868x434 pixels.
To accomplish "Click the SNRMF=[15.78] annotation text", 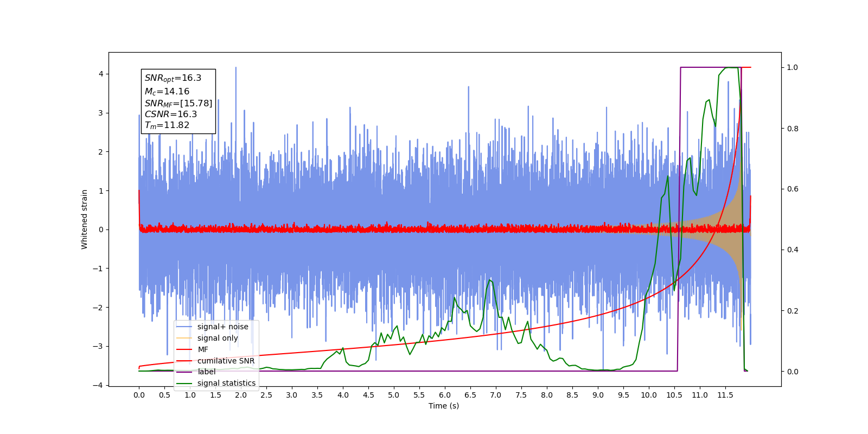I will [178, 103].
